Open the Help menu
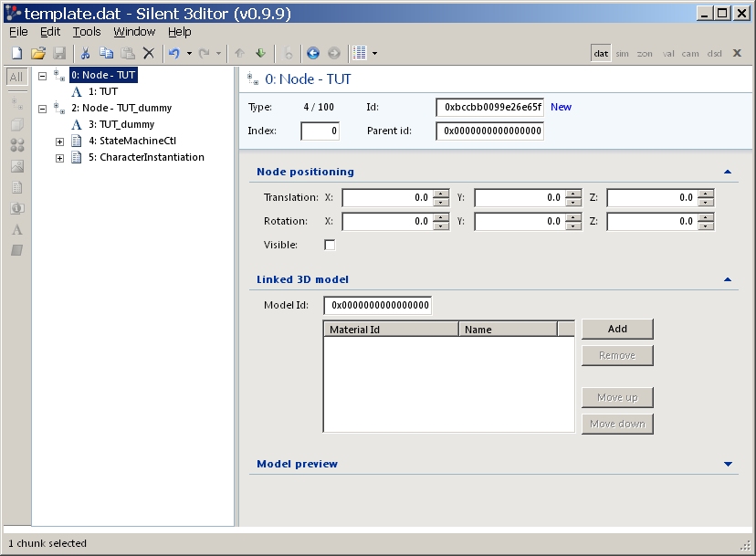Screen dimensions: 756x556 (180, 32)
